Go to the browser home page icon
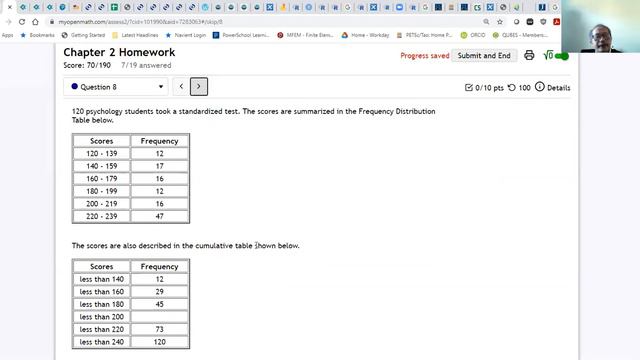The image size is (640, 360). [36, 22]
